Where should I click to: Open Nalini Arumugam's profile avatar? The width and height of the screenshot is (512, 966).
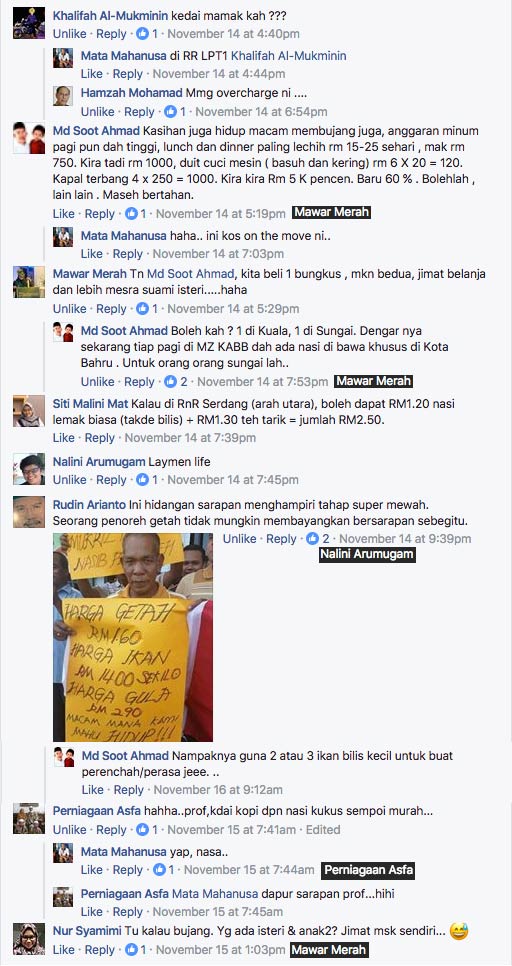pyautogui.click(x=29, y=469)
